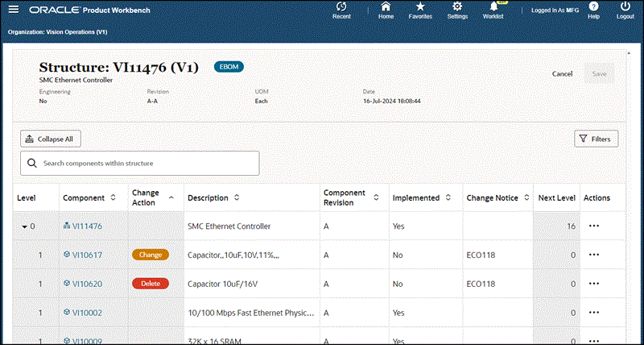Sort by Change Action column
This screenshot has width=644, height=345.
click(171, 197)
